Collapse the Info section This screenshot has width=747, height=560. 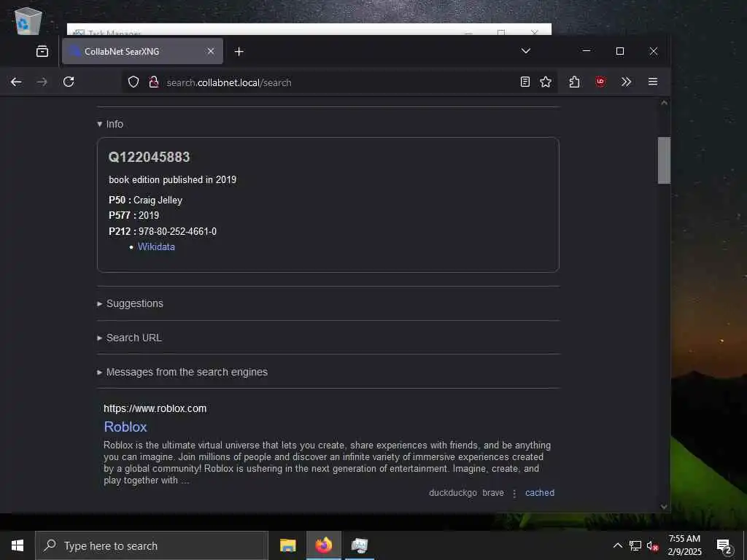[110, 124]
